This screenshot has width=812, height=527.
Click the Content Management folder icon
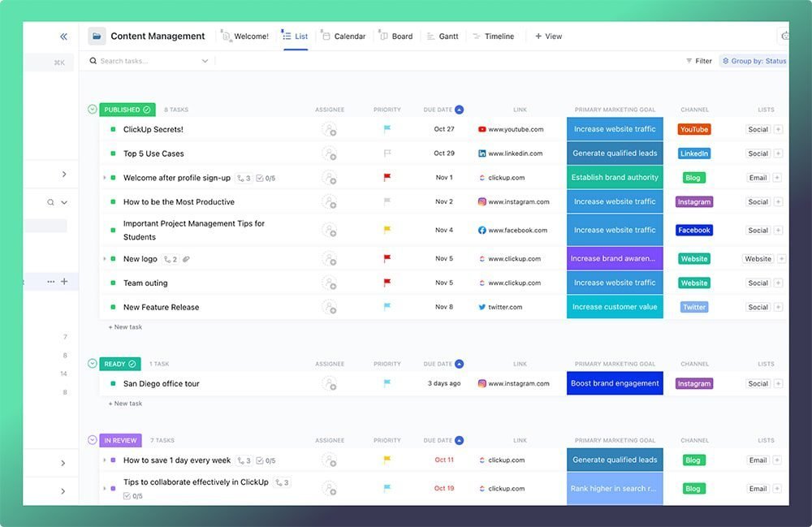pyautogui.click(x=97, y=37)
